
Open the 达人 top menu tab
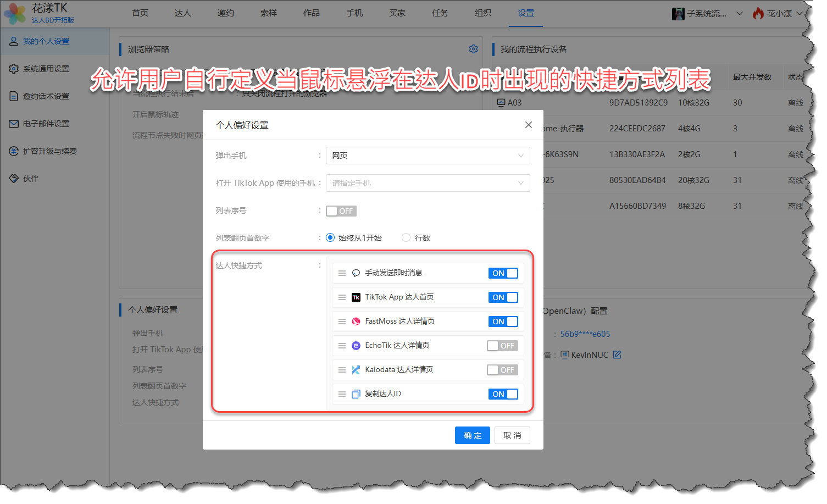point(182,13)
